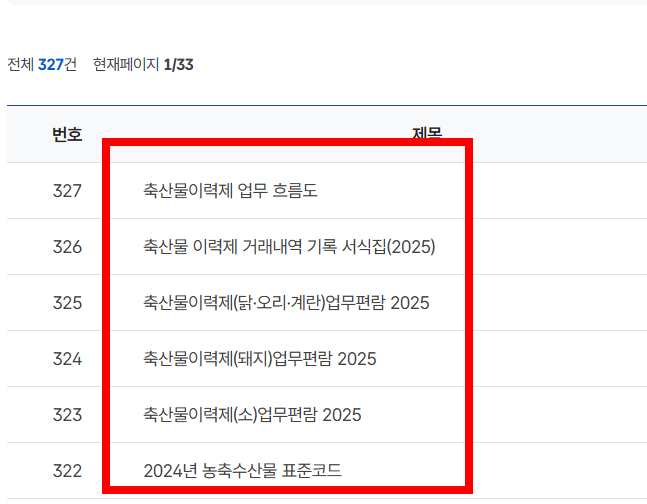Click row number 322
Image resolution: width=647 pixels, height=504 pixels.
click(x=67, y=471)
